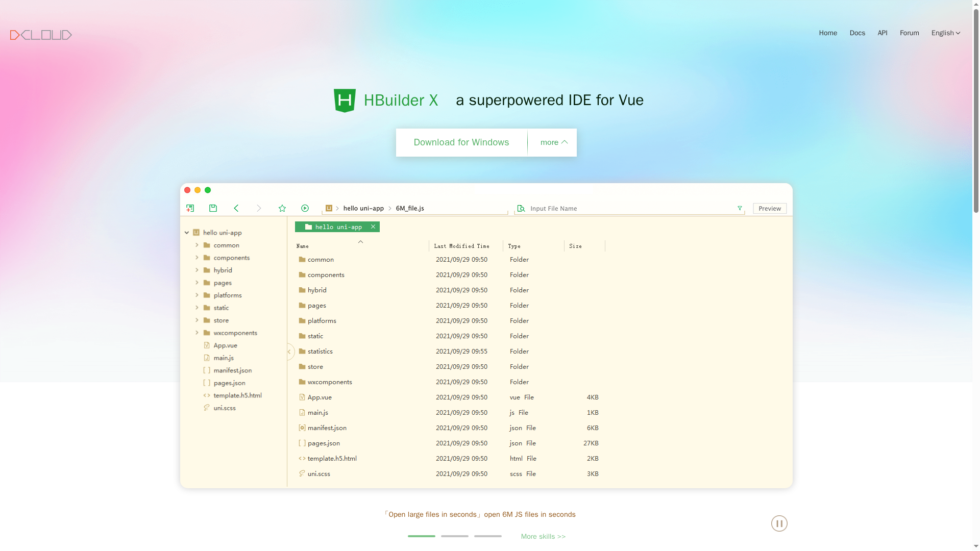
Task: Click the new file icon in IDE toolbar
Action: click(190, 208)
